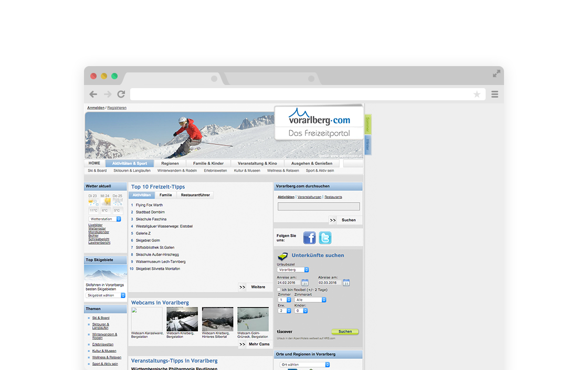The height and width of the screenshot is (370, 588).
Task: Click Registrieren link
Action: [x=117, y=108]
